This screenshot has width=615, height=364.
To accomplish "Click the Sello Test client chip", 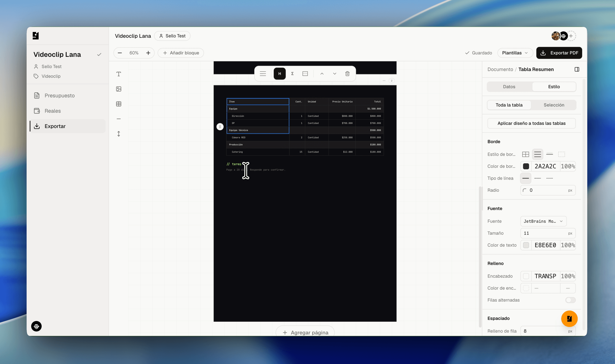I will point(172,36).
